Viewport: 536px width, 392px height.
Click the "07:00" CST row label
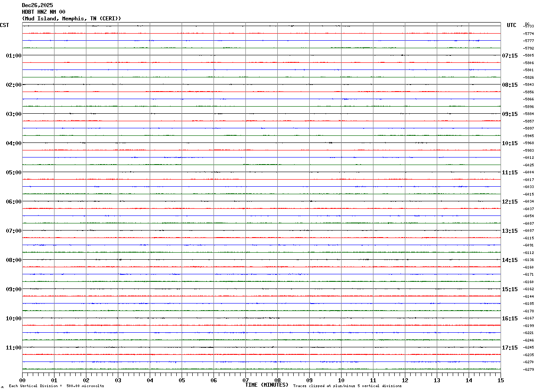click(14, 231)
